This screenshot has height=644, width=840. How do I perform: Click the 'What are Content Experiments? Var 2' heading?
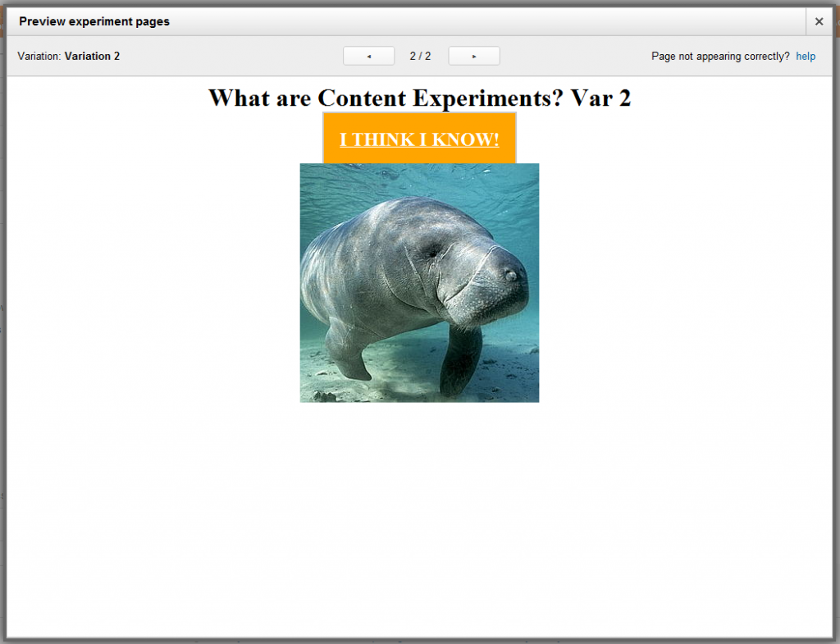(x=419, y=98)
